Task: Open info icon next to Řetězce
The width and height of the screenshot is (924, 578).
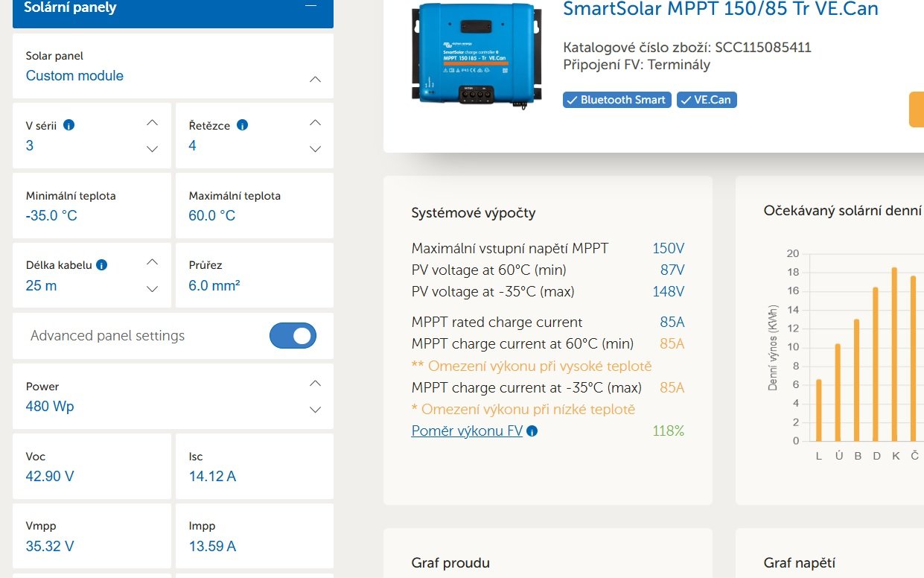Action: tap(242, 125)
